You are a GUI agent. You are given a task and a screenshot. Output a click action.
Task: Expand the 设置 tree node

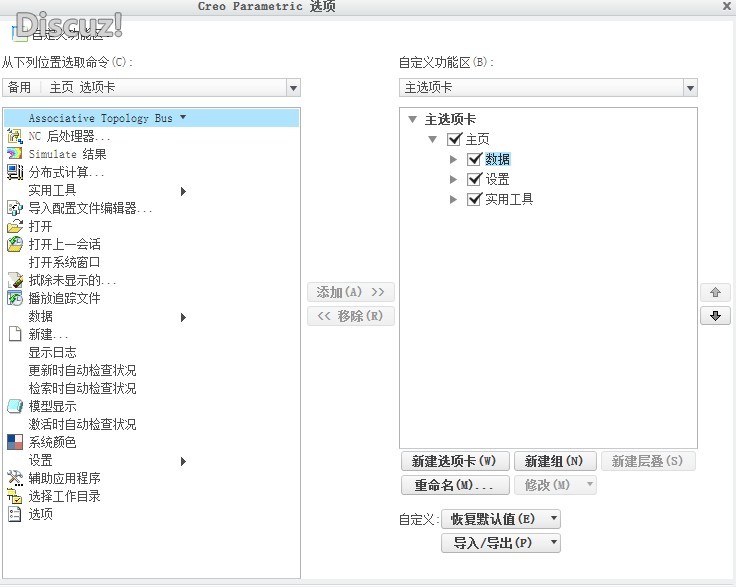(453, 179)
